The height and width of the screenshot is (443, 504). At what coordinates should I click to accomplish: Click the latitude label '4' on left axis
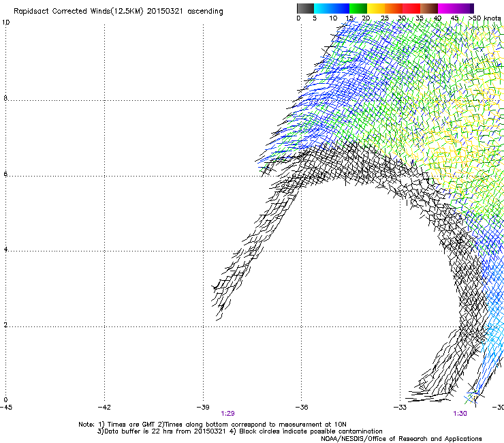click(5, 249)
